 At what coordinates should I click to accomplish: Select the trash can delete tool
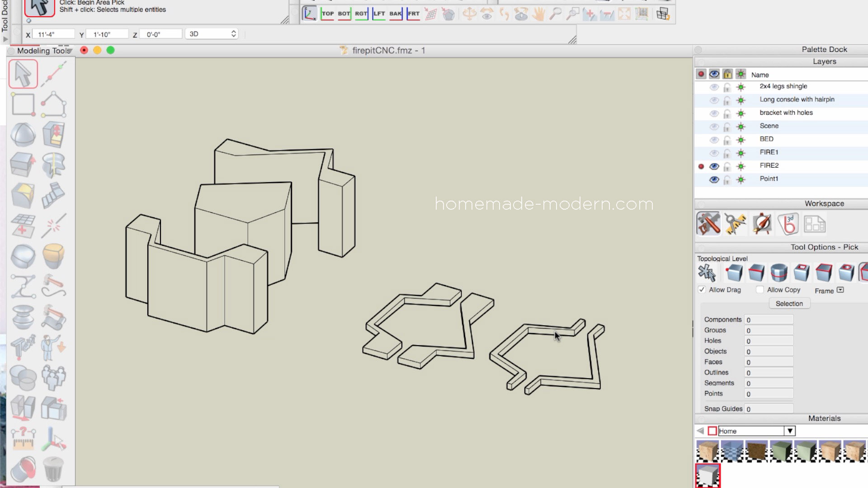pyautogui.click(x=53, y=469)
